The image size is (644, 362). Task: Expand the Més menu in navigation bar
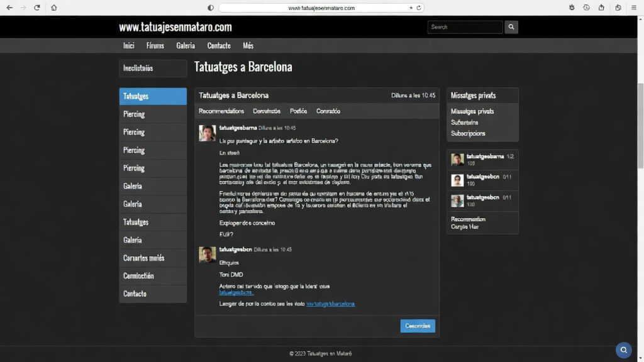pyautogui.click(x=248, y=46)
